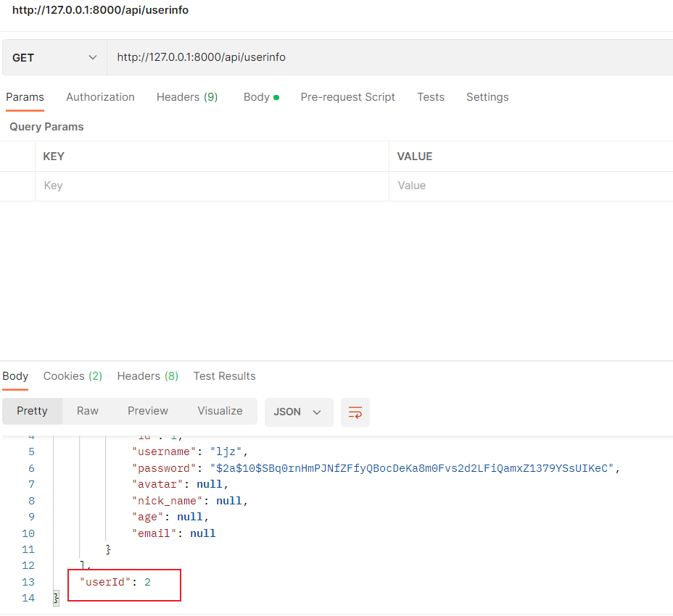
Task: Switch to the Authorization tab
Action: [100, 97]
